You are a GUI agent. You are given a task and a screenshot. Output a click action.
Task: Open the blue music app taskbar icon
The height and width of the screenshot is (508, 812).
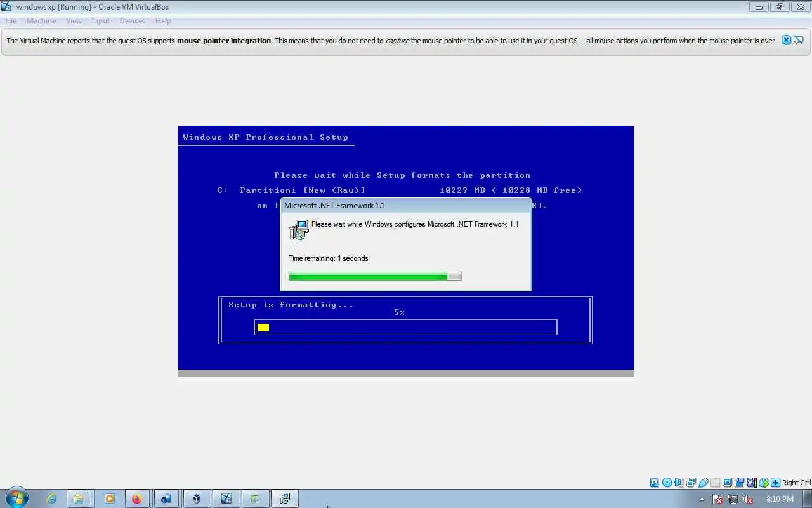tap(166, 499)
